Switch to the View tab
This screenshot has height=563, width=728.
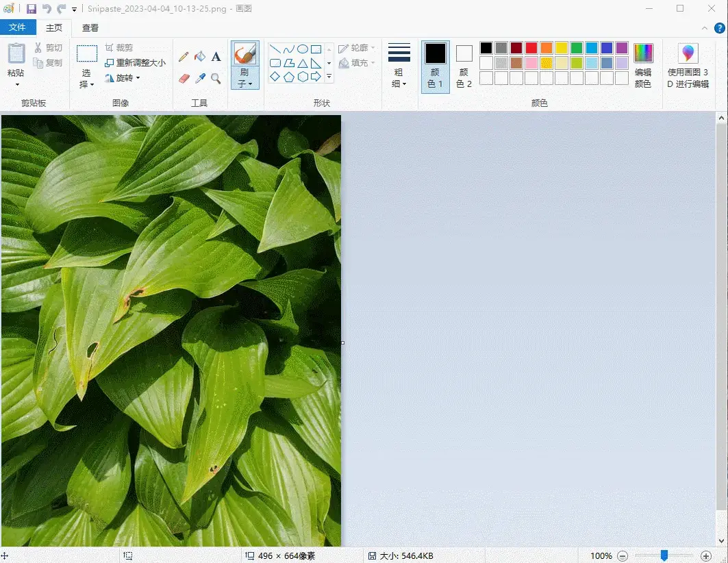pos(90,28)
